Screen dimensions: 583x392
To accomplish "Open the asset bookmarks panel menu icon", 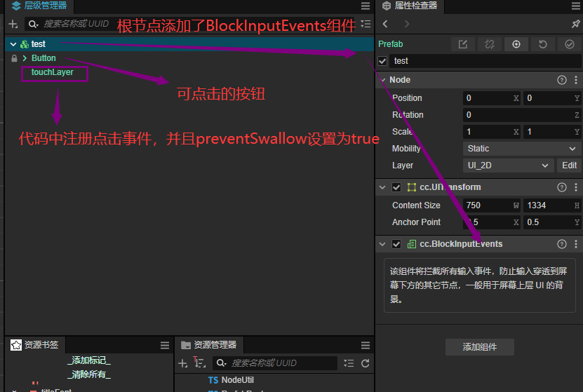I will pyautogui.click(x=165, y=345).
